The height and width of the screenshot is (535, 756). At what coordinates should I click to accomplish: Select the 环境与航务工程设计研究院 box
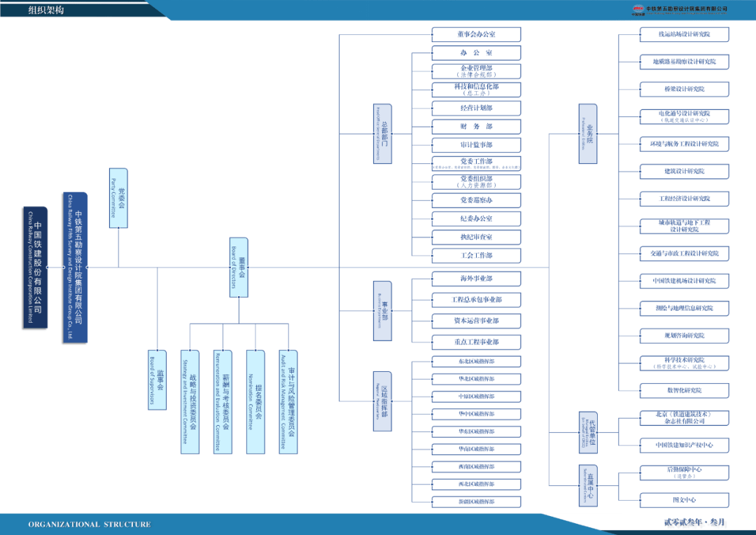[x=684, y=144]
